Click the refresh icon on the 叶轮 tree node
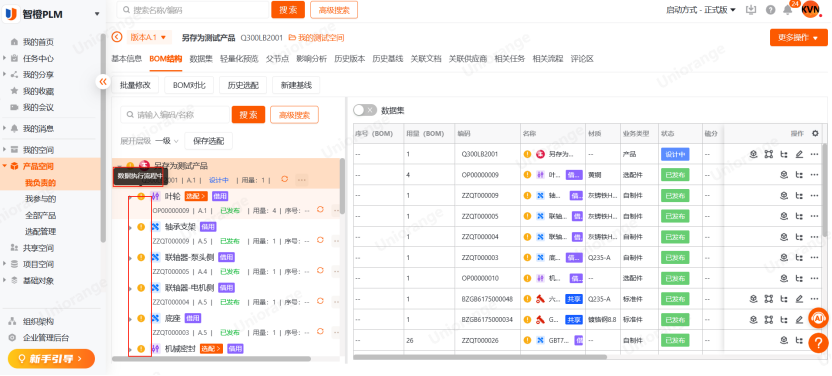The height and width of the screenshot is (376, 832). pos(320,210)
